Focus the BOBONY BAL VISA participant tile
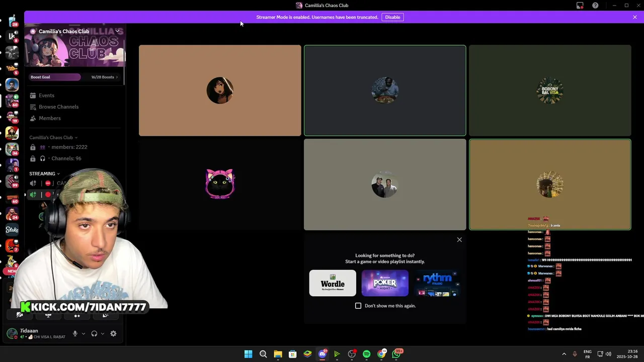644x362 pixels. [550, 90]
